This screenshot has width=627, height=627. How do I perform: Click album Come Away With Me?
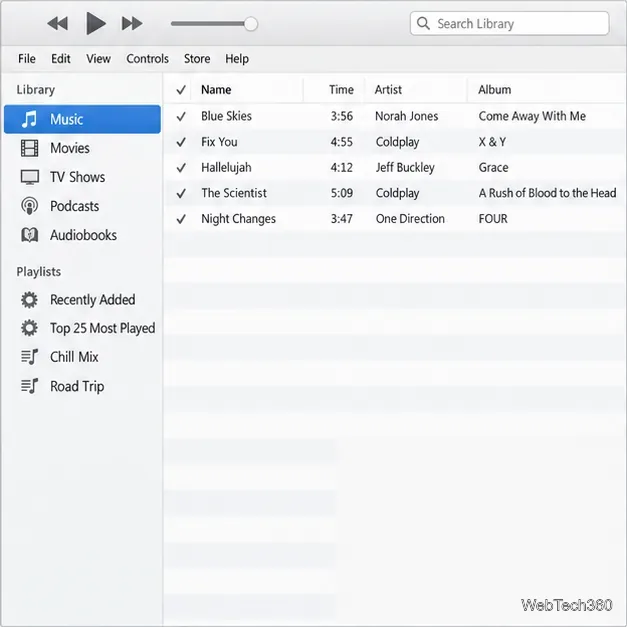532,116
